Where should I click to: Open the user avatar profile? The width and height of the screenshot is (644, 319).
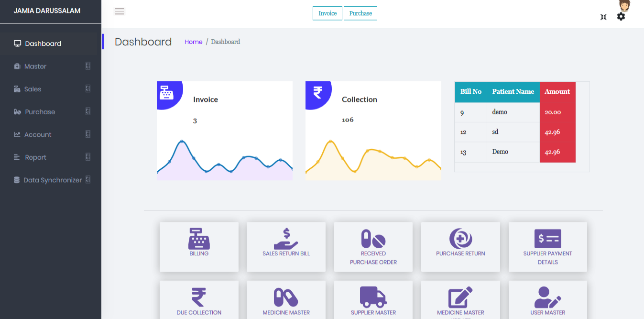point(624,5)
